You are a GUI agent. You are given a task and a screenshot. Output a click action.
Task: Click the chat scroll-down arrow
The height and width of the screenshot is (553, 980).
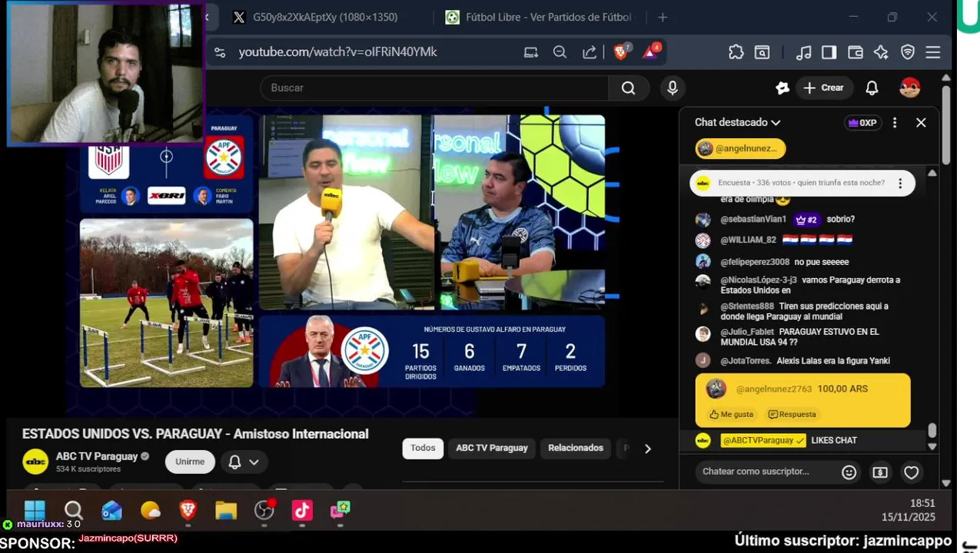coord(932,446)
